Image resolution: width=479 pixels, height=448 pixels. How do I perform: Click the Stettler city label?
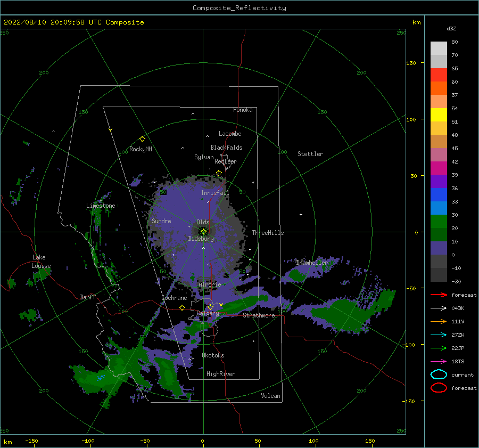coord(310,154)
